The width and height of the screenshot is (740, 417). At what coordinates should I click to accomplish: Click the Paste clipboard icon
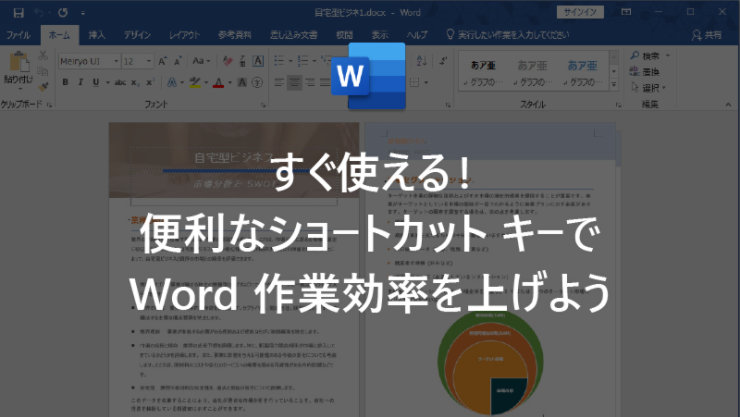18,63
